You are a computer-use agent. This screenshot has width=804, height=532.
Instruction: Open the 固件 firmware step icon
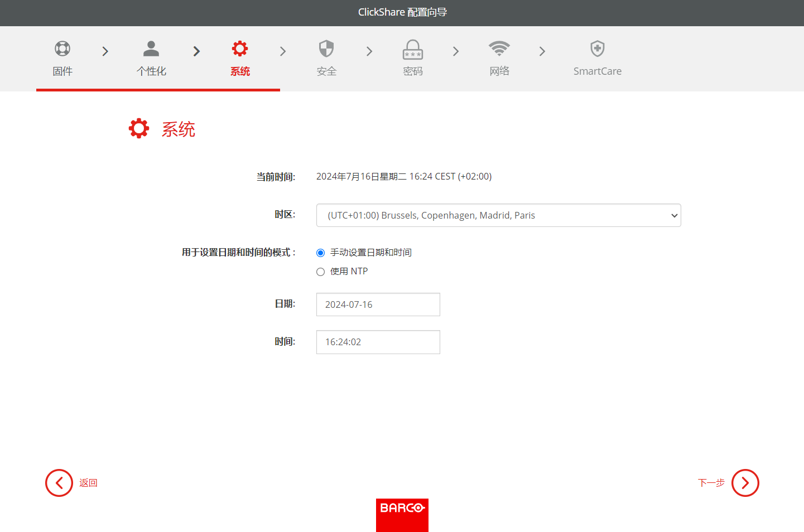(x=62, y=49)
